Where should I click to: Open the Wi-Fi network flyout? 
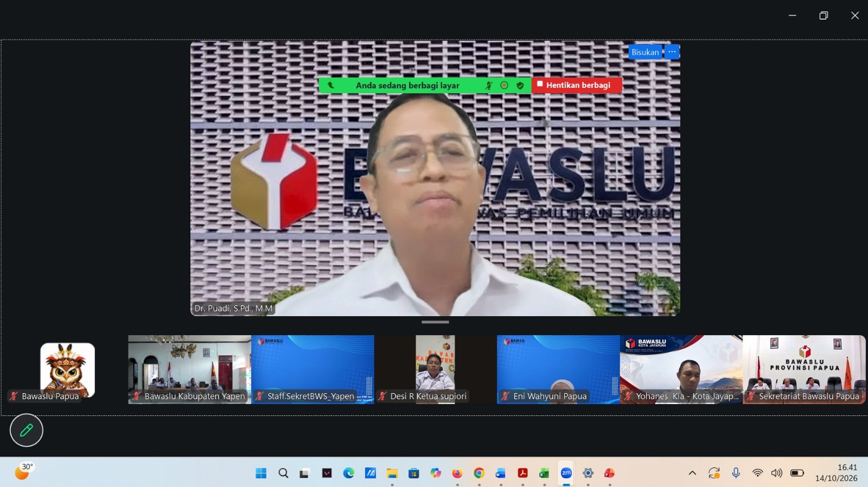(758, 473)
